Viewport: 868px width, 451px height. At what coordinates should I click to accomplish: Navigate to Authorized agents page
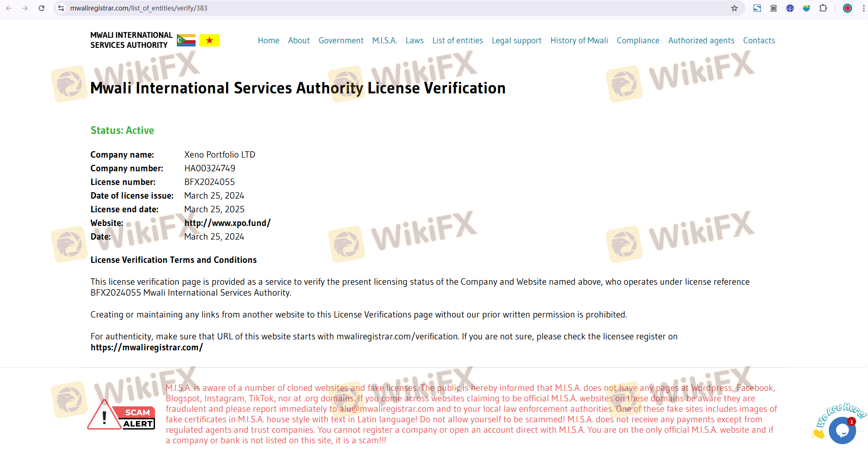coord(701,41)
